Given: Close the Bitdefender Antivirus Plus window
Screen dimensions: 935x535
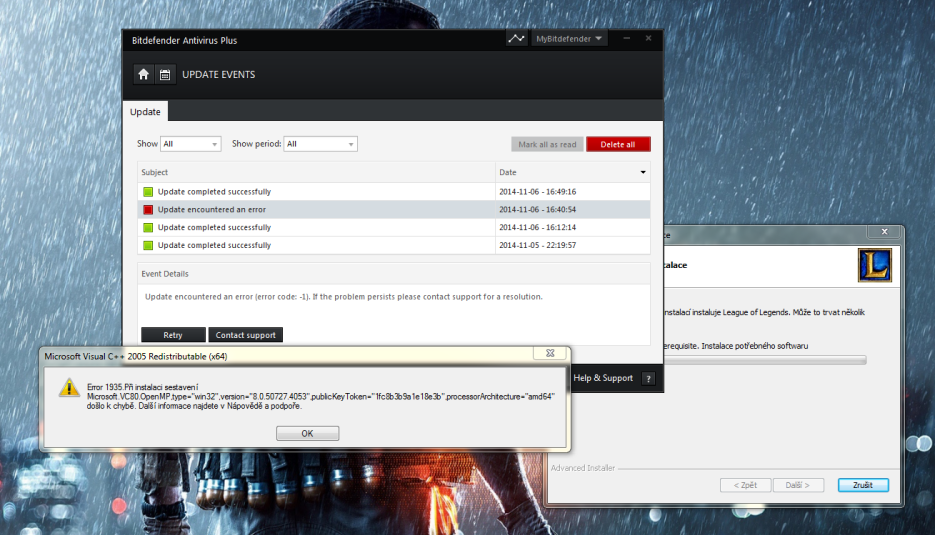Looking at the screenshot, I should click(x=648, y=39).
